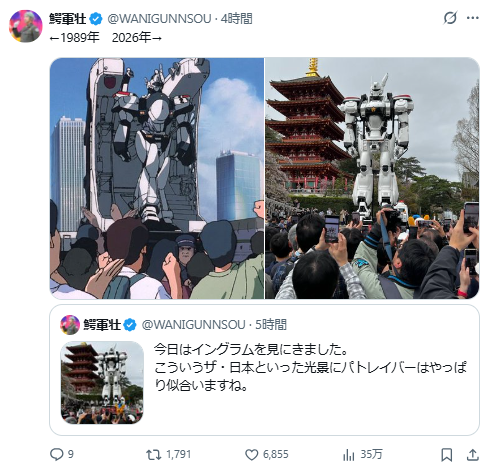This screenshot has height=469, width=488.
Task: Like the post with the heart icon
Action: (x=252, y=455)
